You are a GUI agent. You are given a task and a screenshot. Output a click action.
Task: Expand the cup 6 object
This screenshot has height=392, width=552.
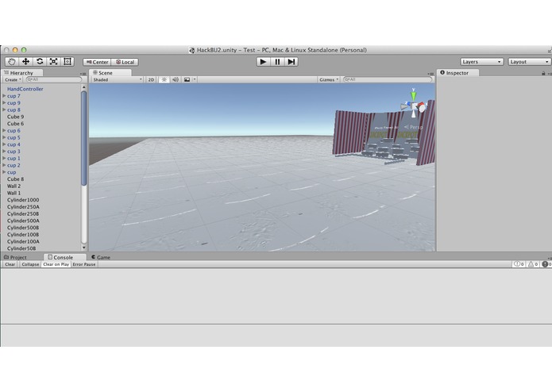point(4,130)
